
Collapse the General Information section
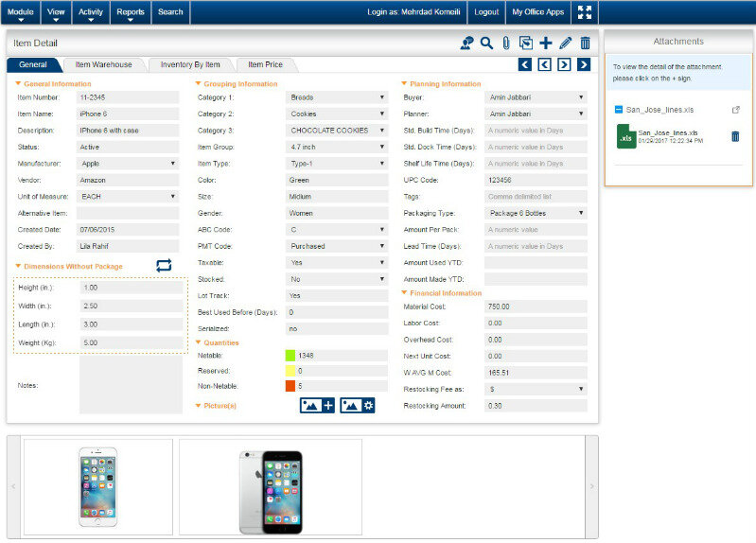tap(18, 84)
